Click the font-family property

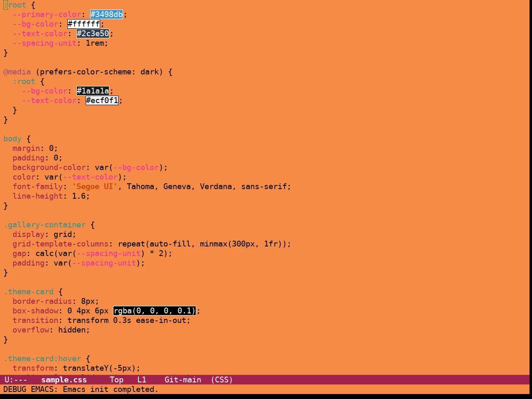(38, 187)
